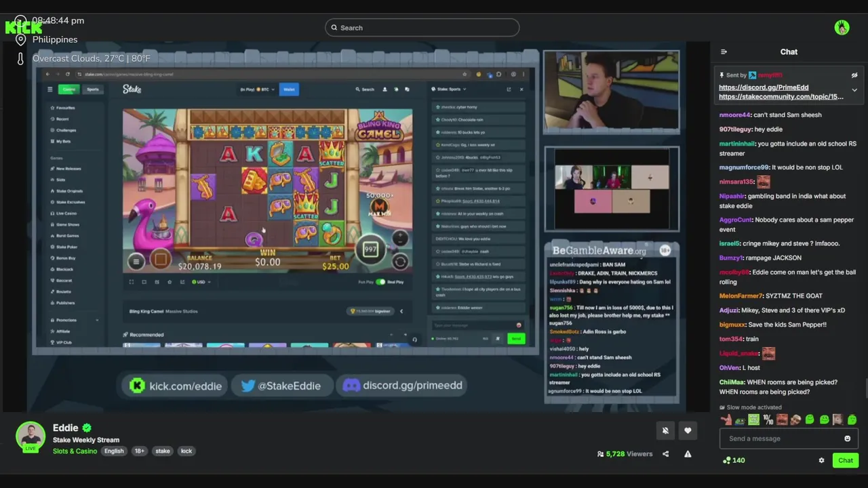868x488 pixels.
Task: Click the circular refresh button in slot
Action: coord(400,262)
